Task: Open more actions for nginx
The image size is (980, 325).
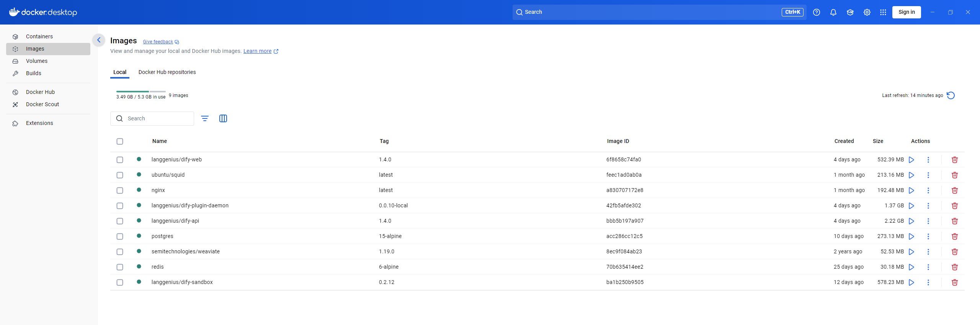Action: point(928,190)
